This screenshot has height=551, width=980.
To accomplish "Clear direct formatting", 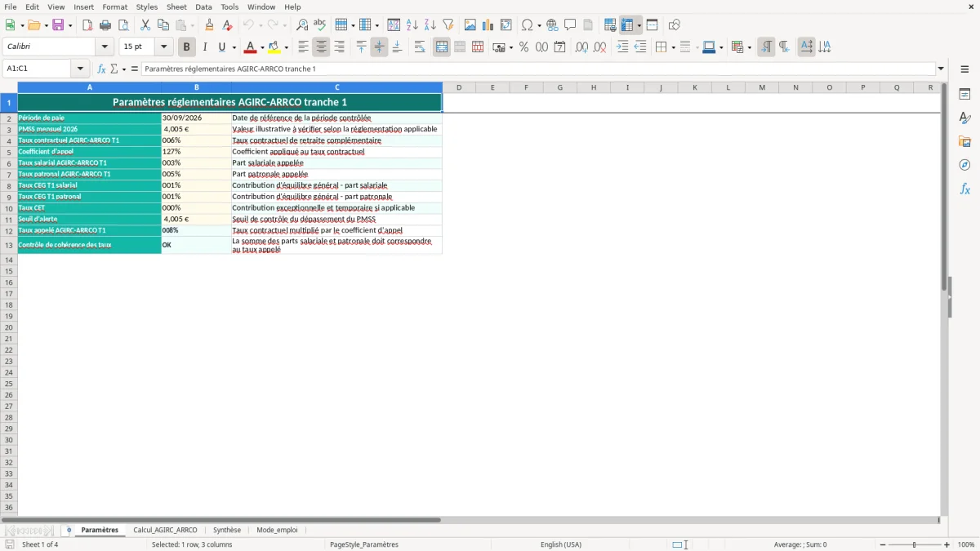I will click(x=228, y=25).
